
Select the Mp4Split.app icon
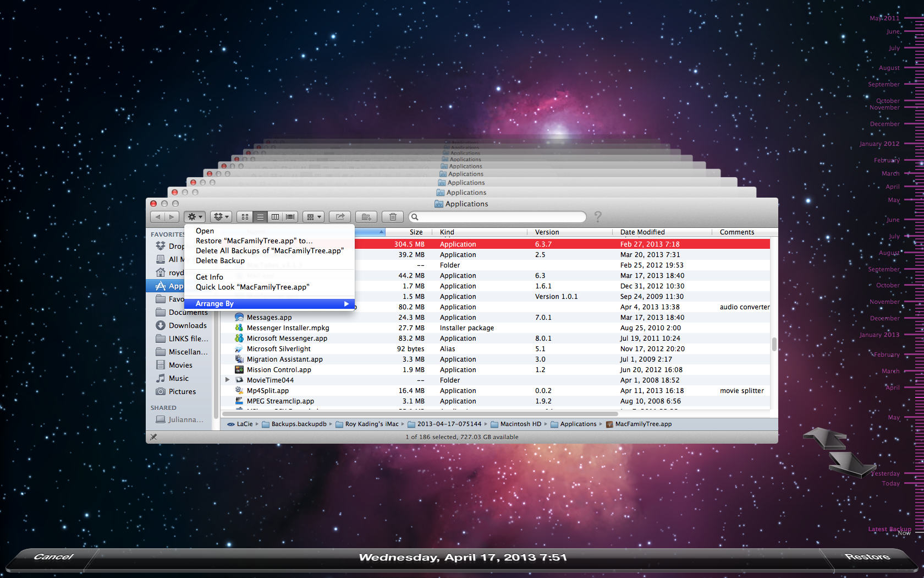(239, 391)
